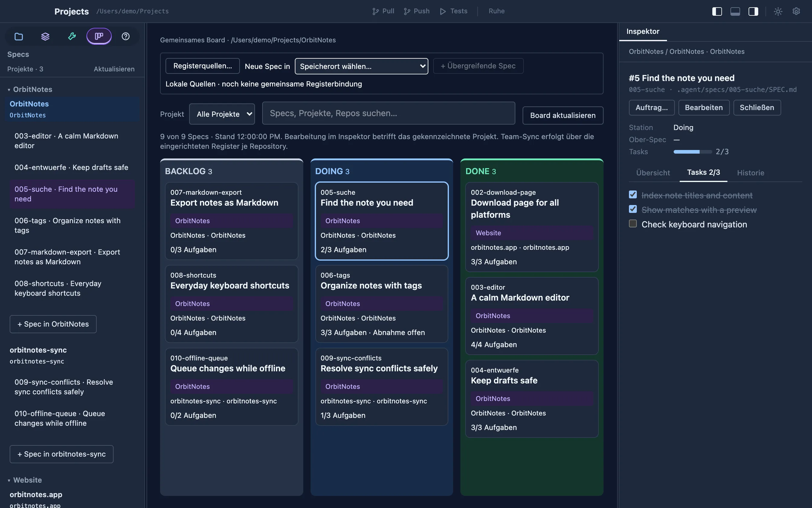
Task: Click the Ruhe status item
Action: (x=497, y=11)
